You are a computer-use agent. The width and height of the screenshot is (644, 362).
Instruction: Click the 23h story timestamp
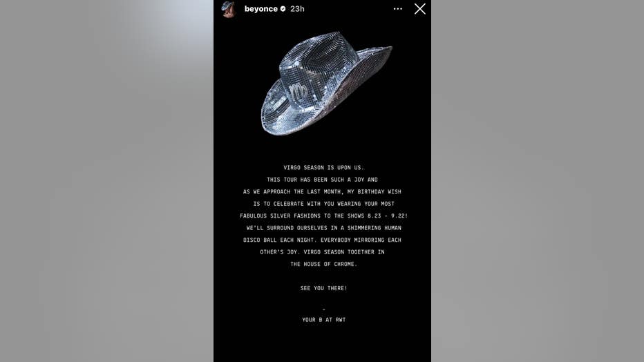point(297,8)
